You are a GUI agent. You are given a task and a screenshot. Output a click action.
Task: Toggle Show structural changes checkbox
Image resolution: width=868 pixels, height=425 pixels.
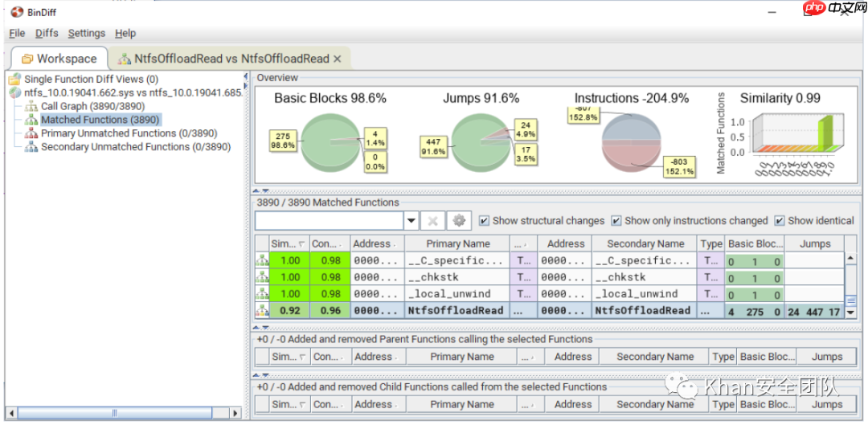tap(484, 221)
